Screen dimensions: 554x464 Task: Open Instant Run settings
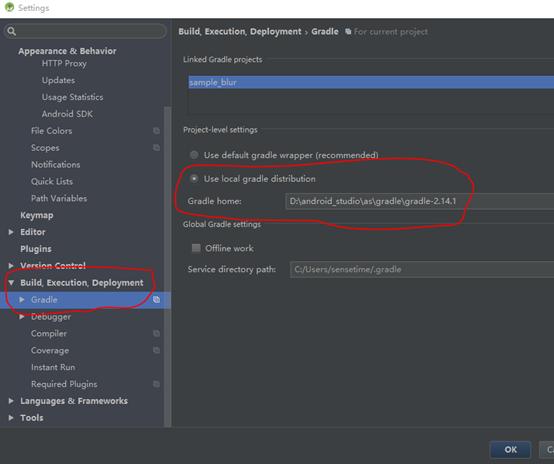53,367
